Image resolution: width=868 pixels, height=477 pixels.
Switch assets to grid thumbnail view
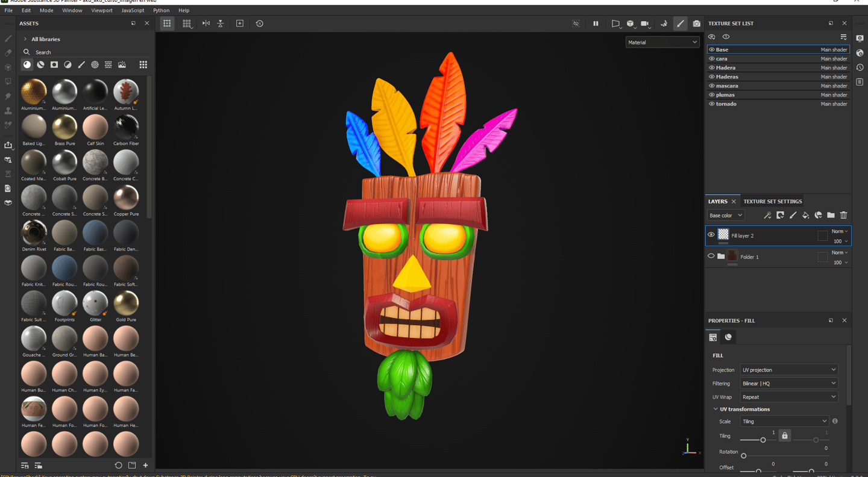[x=143, y=64]
